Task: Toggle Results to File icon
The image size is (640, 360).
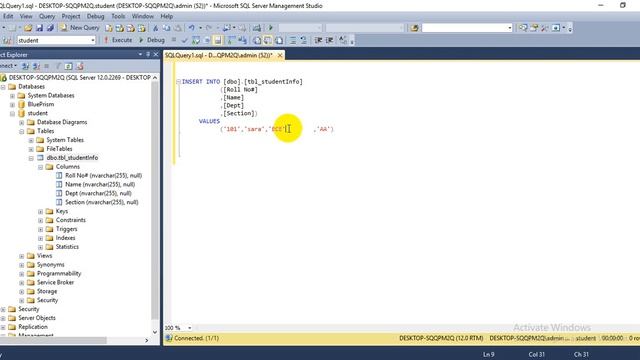Action: (x=279, y=40)
